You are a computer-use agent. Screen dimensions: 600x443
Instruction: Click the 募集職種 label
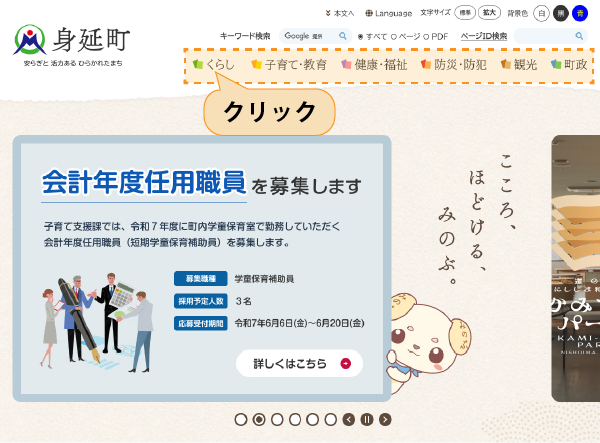201,279
